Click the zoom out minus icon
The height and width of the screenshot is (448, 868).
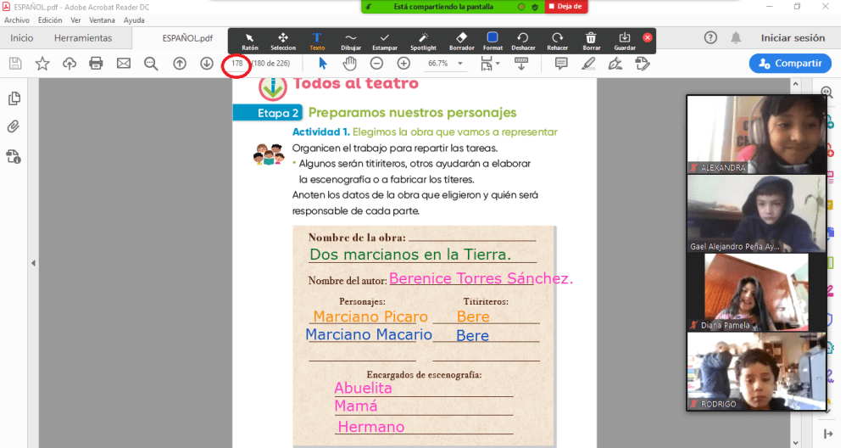(x=377, y=64)
